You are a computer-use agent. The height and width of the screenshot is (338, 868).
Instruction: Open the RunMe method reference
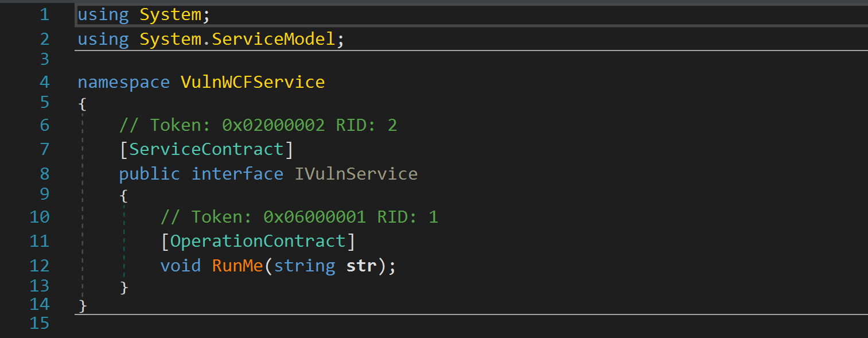[x=238, y=266]
